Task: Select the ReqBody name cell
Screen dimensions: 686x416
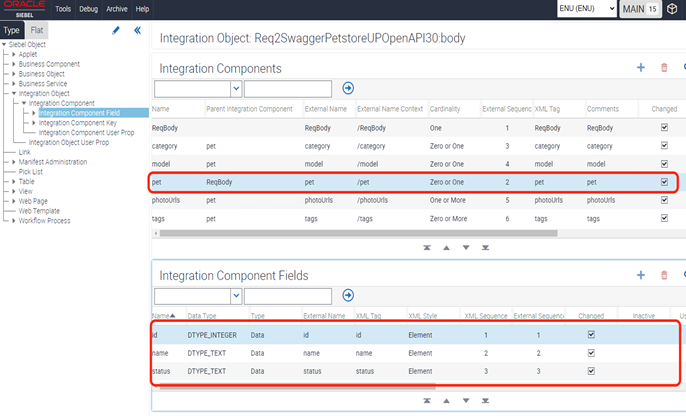Action: click(165, 128)
